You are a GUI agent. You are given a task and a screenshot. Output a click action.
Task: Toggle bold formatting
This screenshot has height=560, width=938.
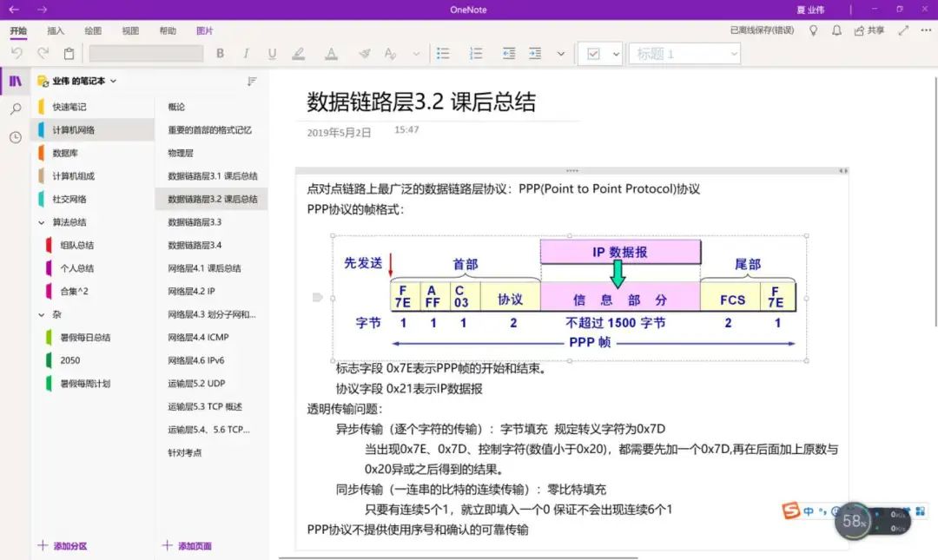tap(221, 54)
